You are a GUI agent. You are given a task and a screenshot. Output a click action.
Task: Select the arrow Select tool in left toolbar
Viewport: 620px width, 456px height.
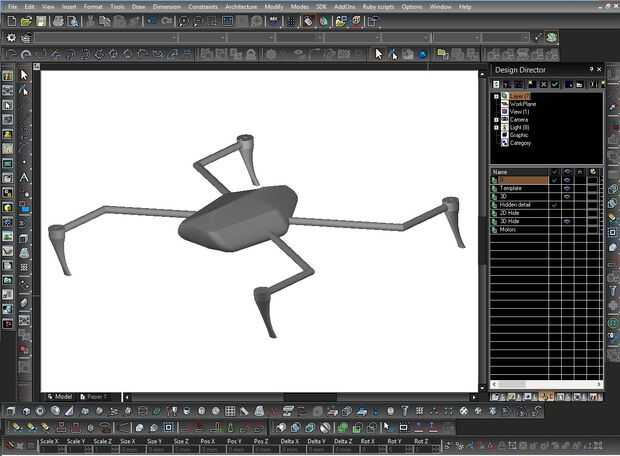point(25,75)
